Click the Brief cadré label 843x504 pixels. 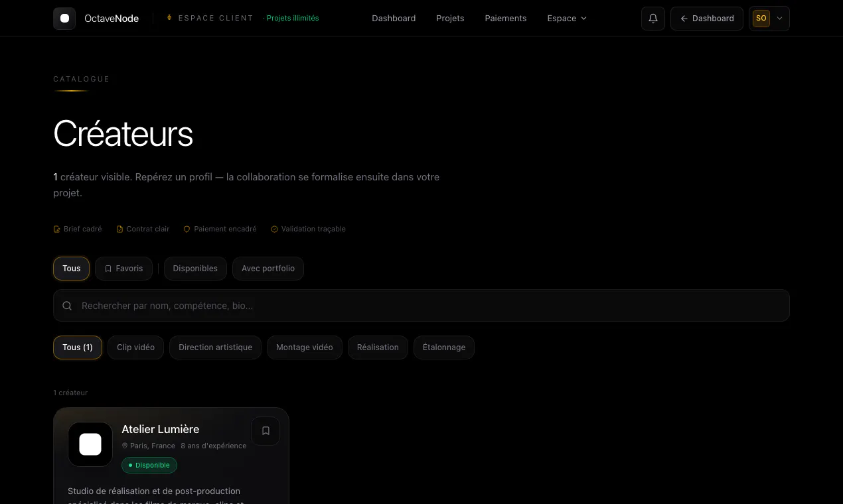click(83, 229)
